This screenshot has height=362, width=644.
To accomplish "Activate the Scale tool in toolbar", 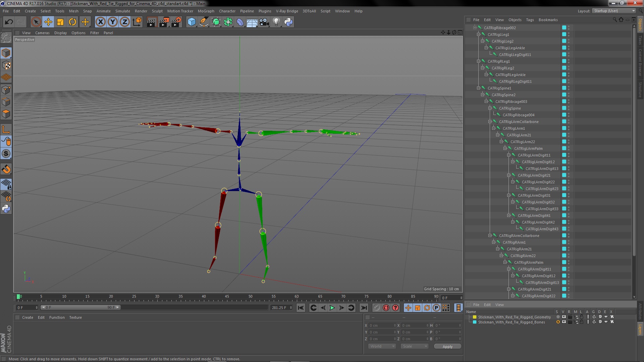I will pyautogui.click(x=60, y=22).
